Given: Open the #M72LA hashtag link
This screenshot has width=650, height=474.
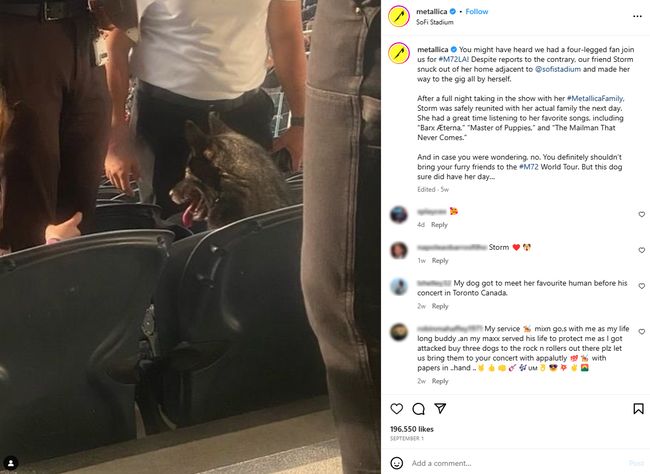Looking at the screenshot, I should click(454, 59).
